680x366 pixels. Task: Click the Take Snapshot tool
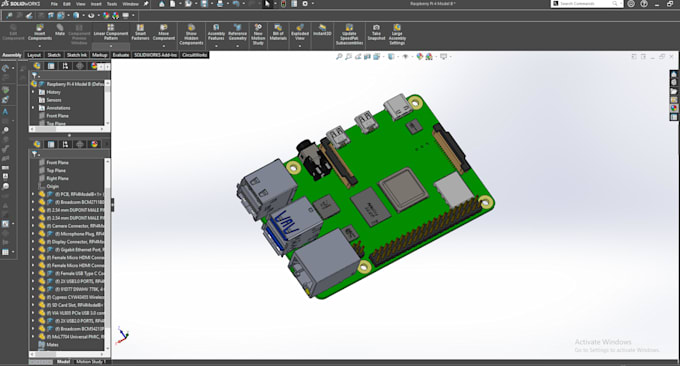[x=376, y=33]
